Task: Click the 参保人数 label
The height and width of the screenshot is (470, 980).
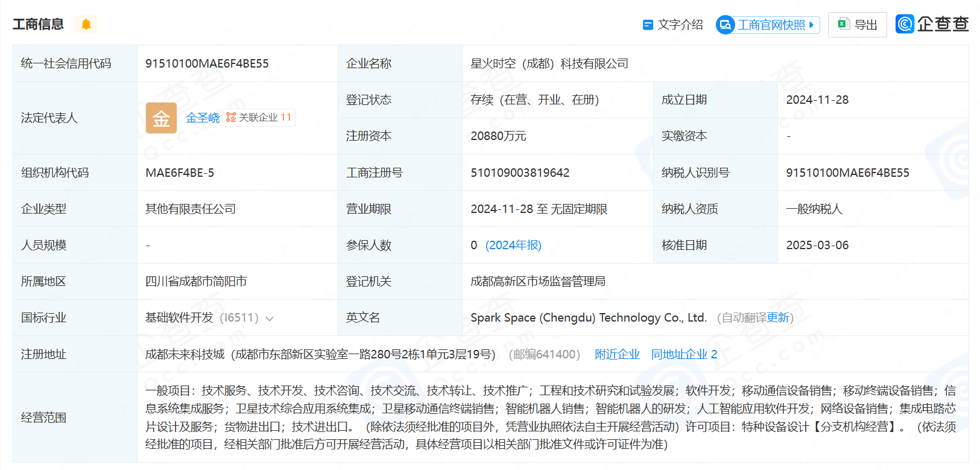Action: [x=368, y=245]
